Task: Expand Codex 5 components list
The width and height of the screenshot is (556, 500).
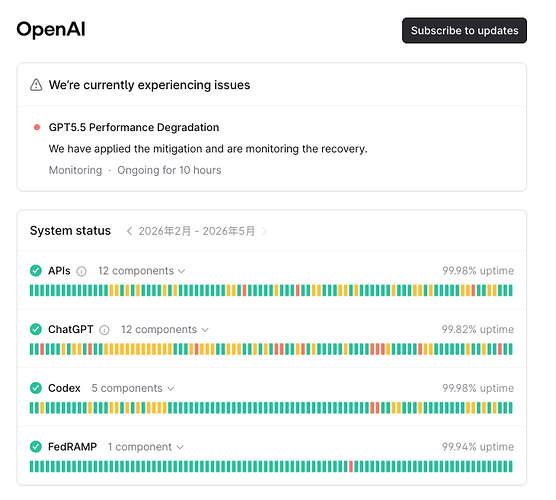Action: pos(133,388)
